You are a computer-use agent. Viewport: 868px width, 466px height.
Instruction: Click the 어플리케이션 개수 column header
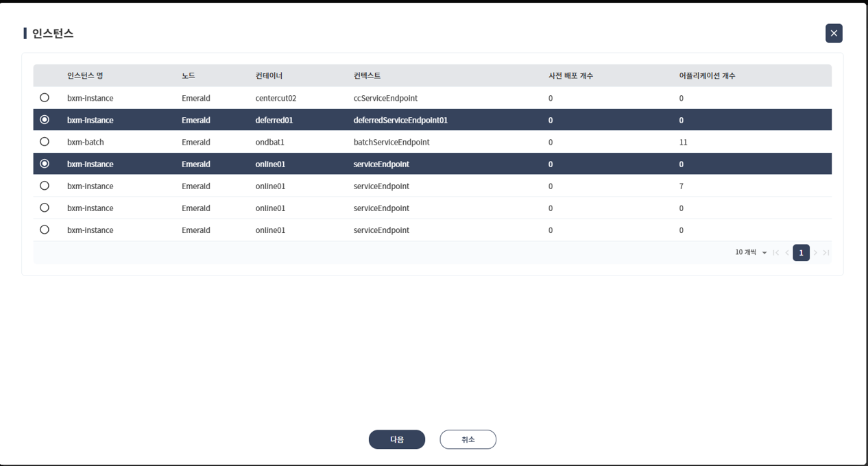pyautogui.click(x=707, y=76)
